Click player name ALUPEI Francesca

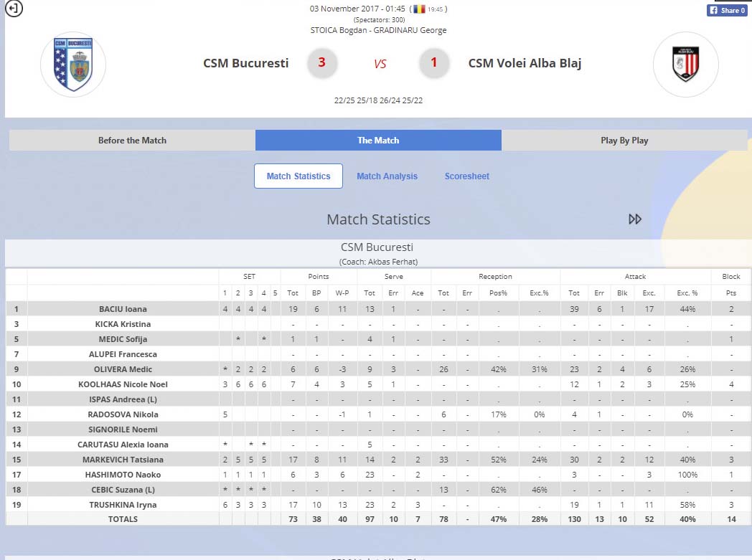[x=123, y=354]
